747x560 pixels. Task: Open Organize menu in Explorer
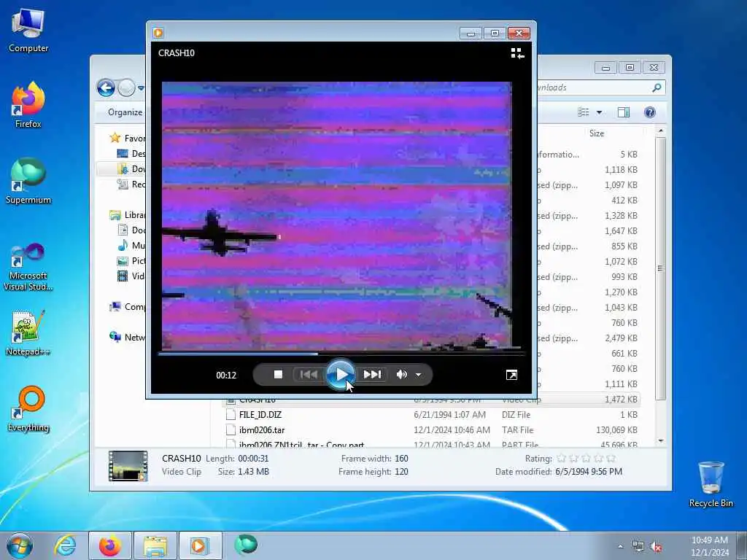[x=125, y=112]
